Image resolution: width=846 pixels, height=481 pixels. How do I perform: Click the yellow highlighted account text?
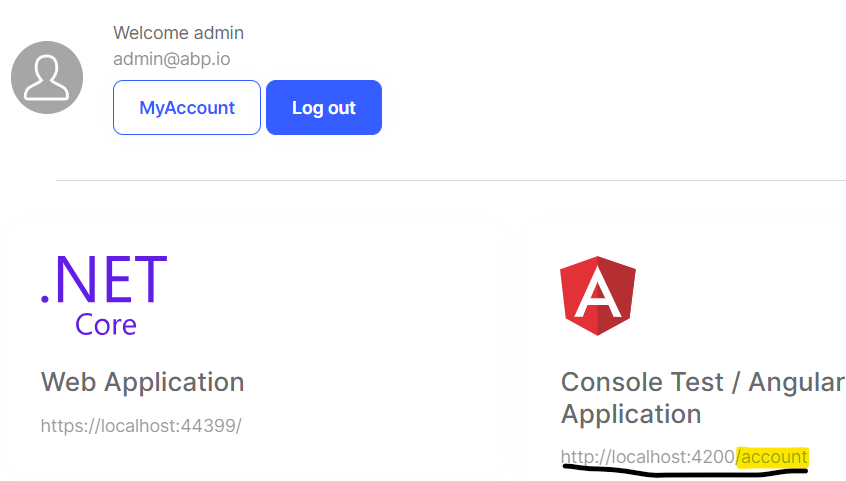[x=772, y=457]
